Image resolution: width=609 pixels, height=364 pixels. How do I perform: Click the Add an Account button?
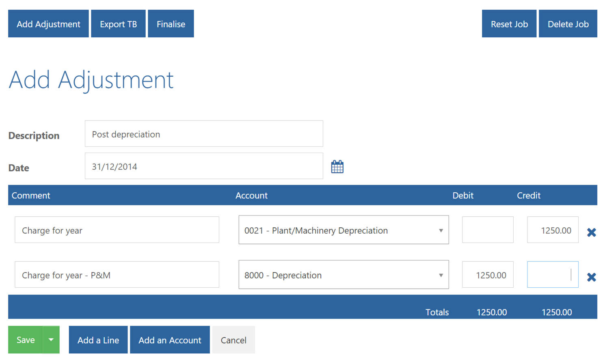[x=170, y=340]
